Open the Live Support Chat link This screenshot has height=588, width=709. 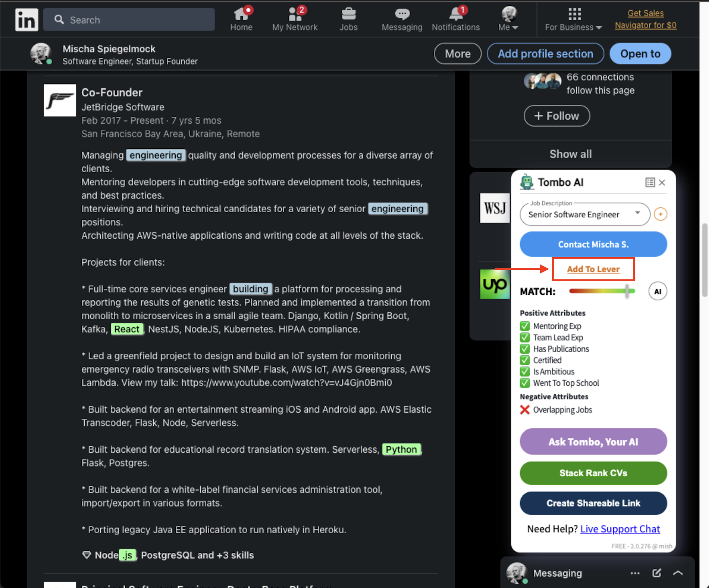coord(620,529)
